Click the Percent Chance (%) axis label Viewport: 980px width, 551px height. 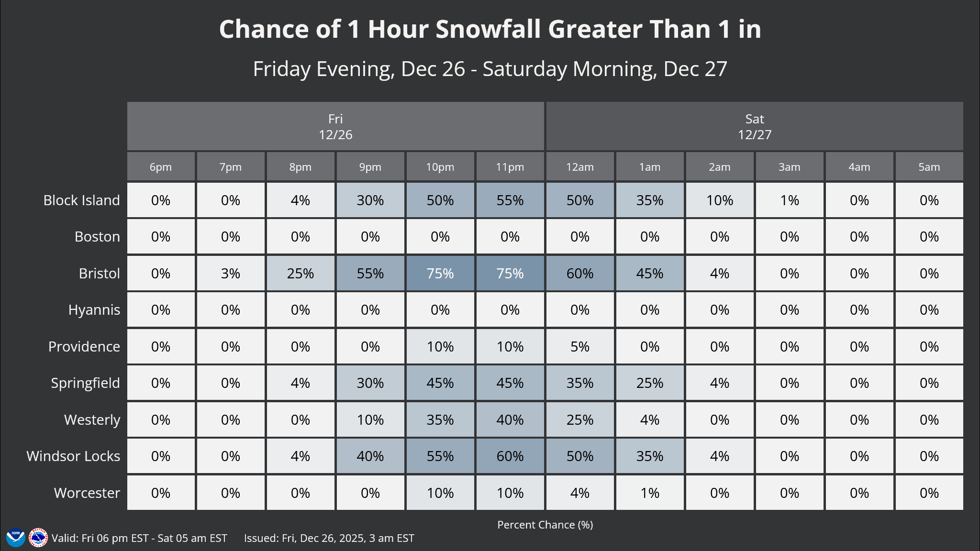pos(545,525)
